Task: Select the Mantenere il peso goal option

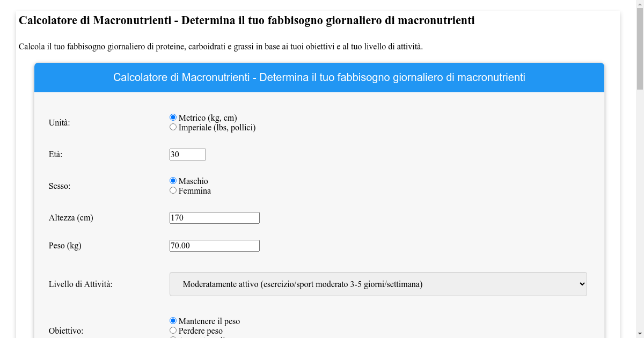Action: click(x=173, y=320)
